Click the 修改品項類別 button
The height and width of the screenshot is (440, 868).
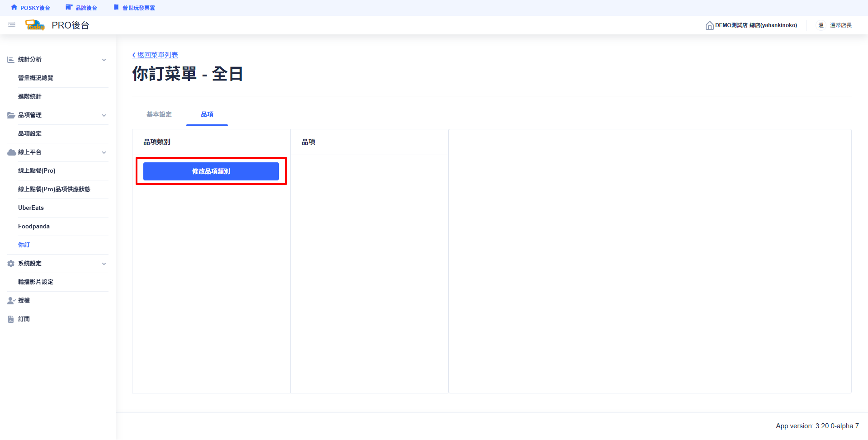click(211, 171)
